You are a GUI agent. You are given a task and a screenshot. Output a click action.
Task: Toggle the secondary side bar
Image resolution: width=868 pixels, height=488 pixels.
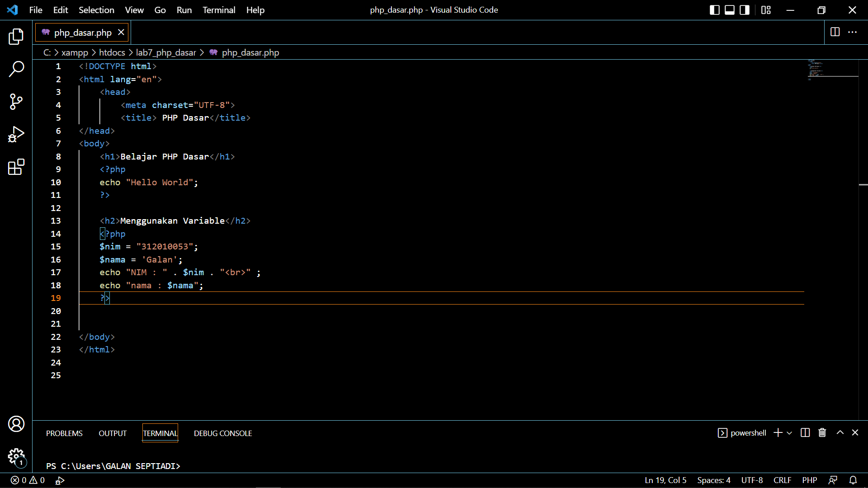pyautogui.click(x=744, y=9)
